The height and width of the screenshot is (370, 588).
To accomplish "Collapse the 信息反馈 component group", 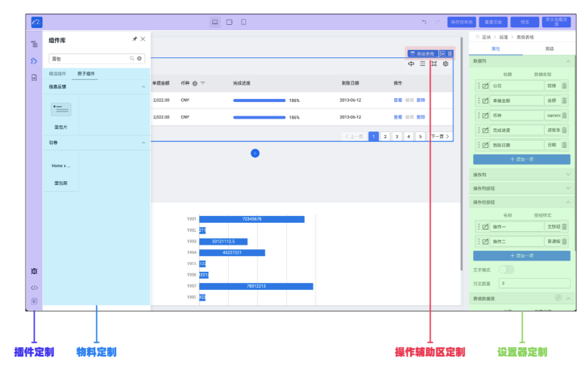I will tap(143, 87).
